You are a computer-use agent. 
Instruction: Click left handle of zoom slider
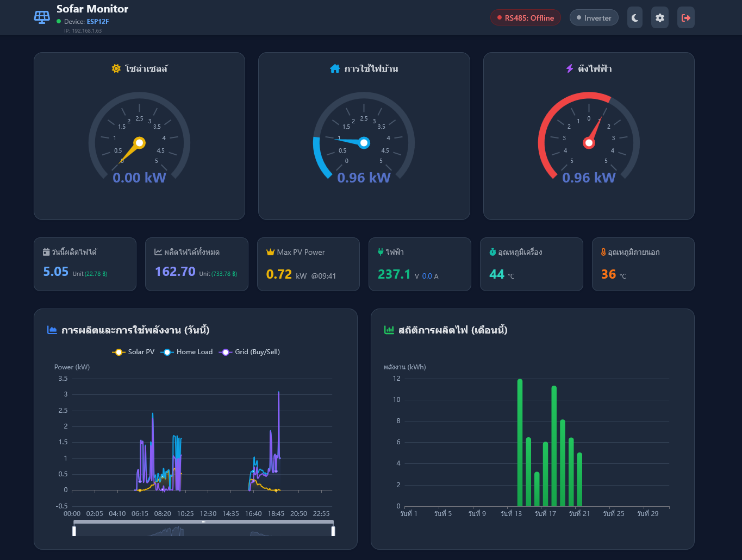pyautogui.click(x=74, y=531)
